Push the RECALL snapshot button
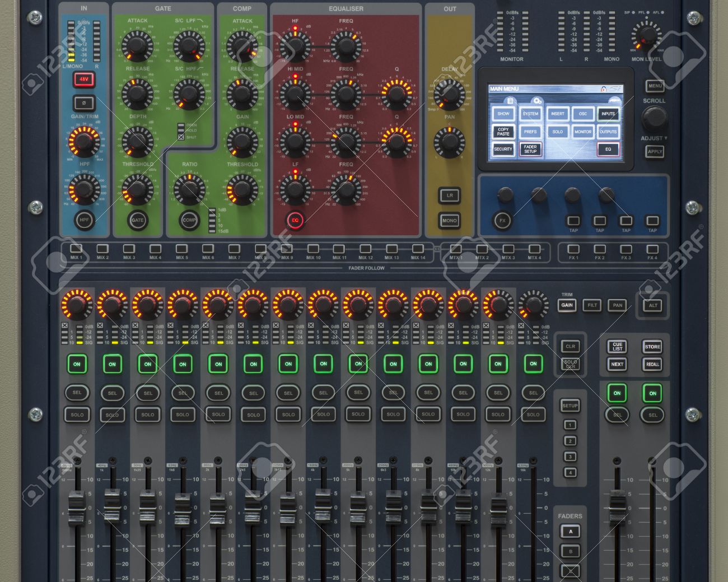Viewport: 728px width, 582px height. [x=652, y=364]
